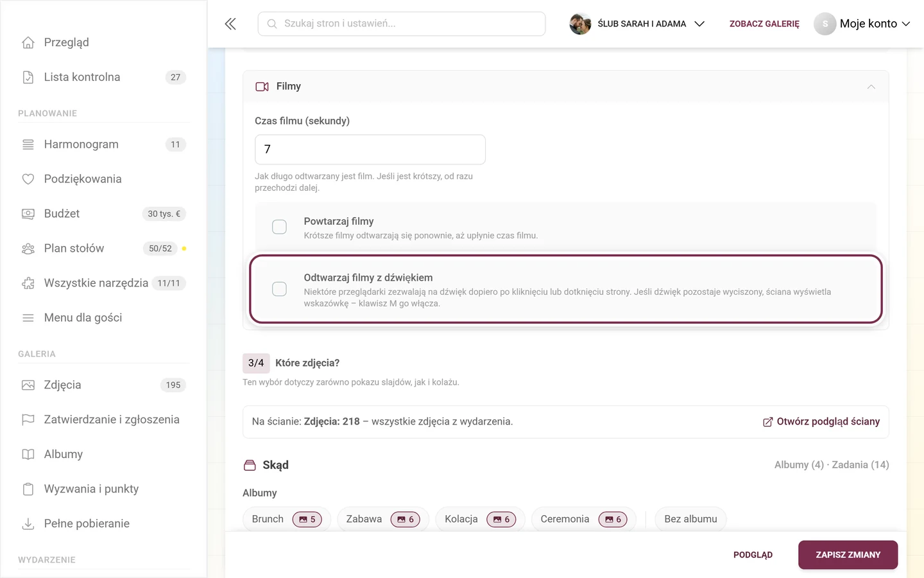Screen dimensions: 924x578
Task: Open Harmonogram in the sidebar
Action: [103, 144]
